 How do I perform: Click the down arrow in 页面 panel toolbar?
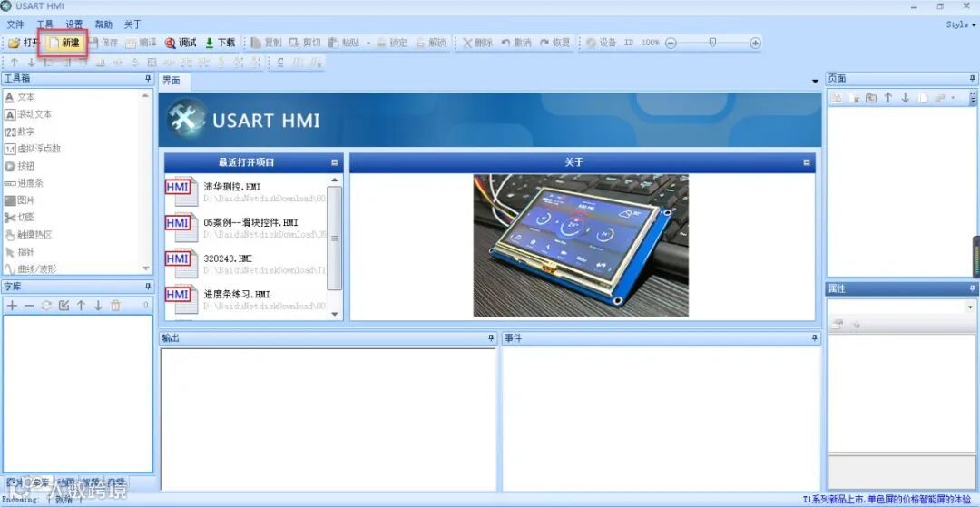pos(905,98)
